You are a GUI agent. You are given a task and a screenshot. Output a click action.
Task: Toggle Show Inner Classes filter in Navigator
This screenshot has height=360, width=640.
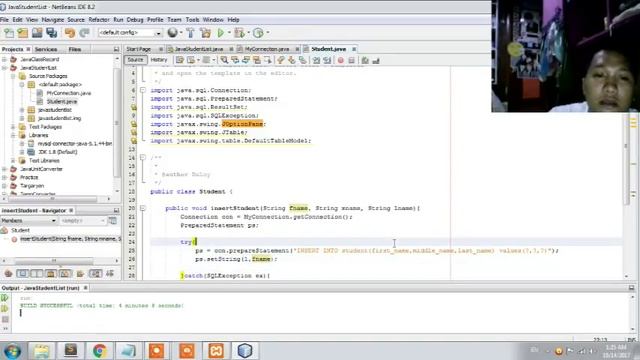pyautogui.click(x=65, y=273)
